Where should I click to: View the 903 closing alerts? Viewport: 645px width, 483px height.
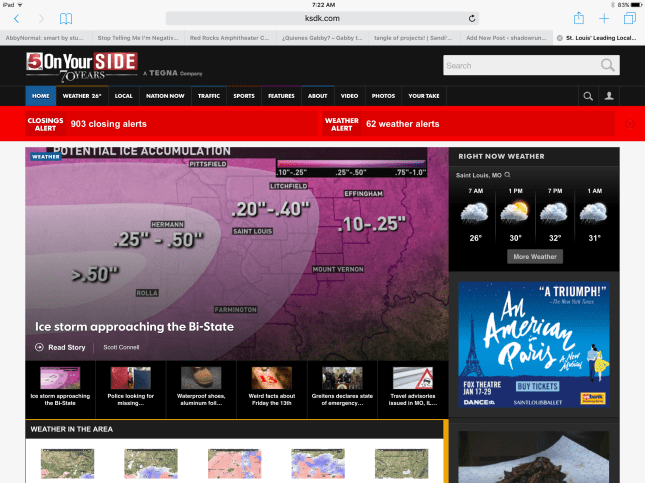pyautogui.click(x=108, y=124)
